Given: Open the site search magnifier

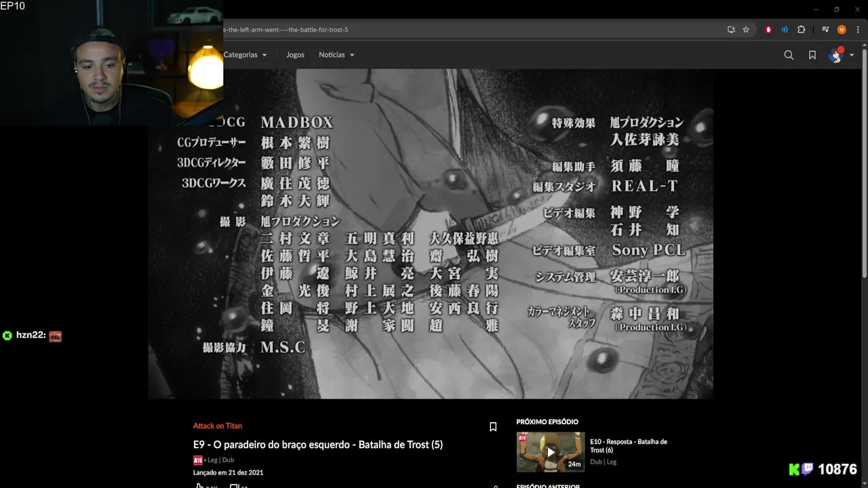Looking at the screenshot, I should [x=789, y=55].
